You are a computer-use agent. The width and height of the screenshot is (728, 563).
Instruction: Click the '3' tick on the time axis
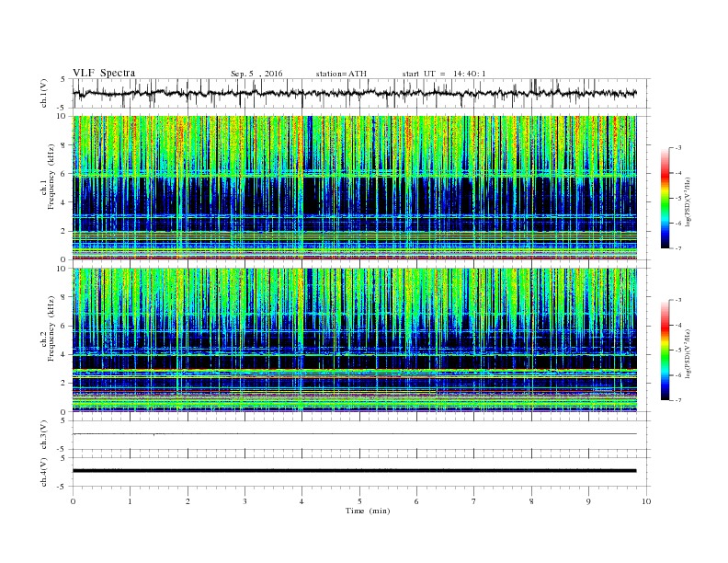pos(245,501)
